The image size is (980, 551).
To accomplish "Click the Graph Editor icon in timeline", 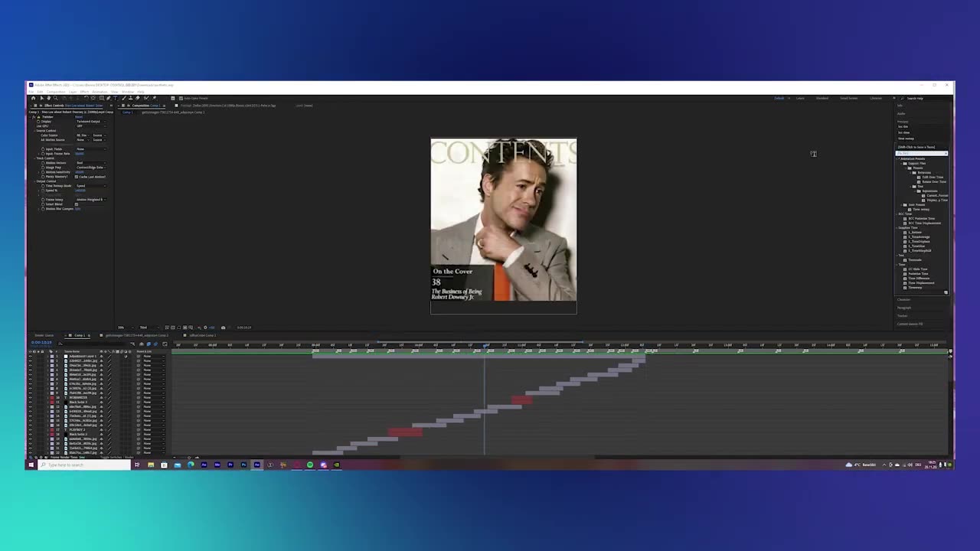I will click(165, 344).
